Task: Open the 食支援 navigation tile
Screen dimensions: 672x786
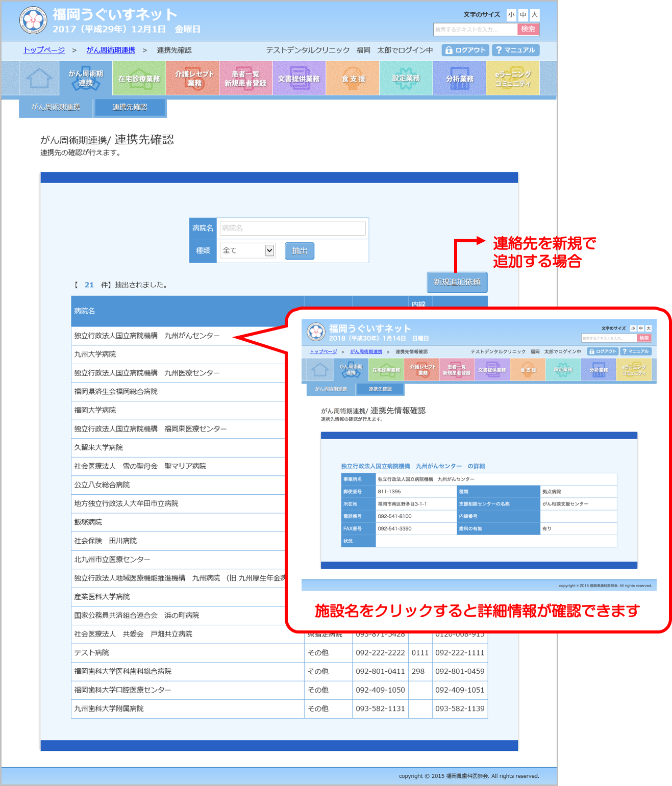Action: point(353,79)
